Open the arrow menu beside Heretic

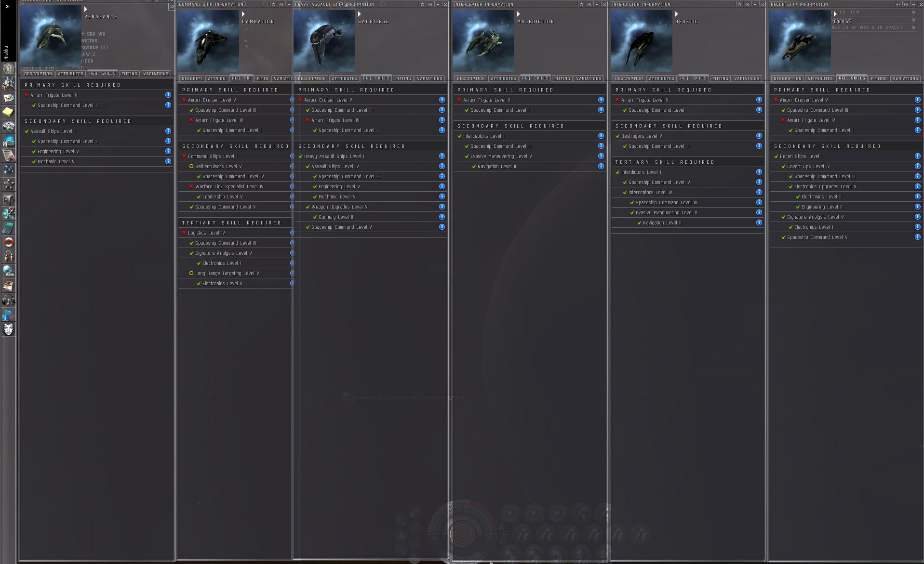pos(677,14)
